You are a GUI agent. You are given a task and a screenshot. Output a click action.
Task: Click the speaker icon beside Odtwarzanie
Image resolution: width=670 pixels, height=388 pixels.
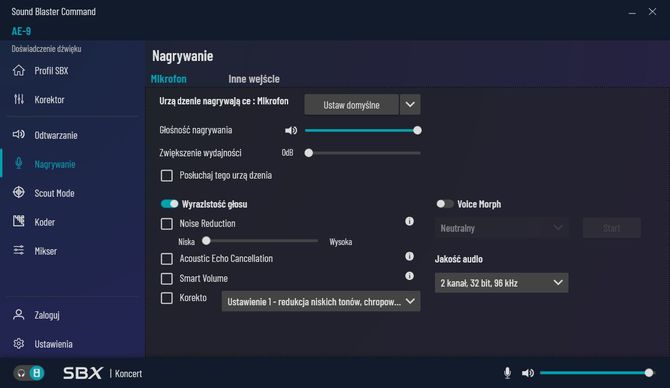tap(19, 135)
